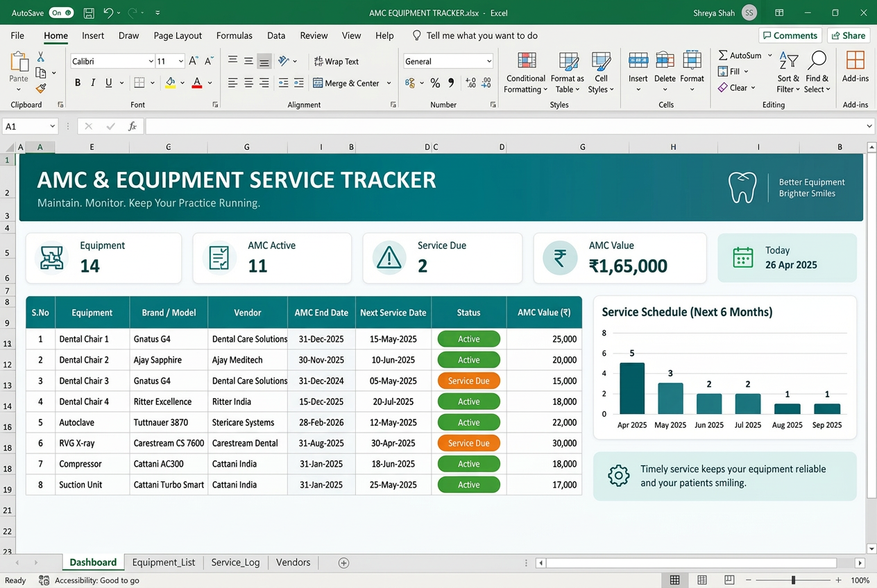Toggle Align Left in Alignment group
877x588 pixels.
click(x=233, y=83)
